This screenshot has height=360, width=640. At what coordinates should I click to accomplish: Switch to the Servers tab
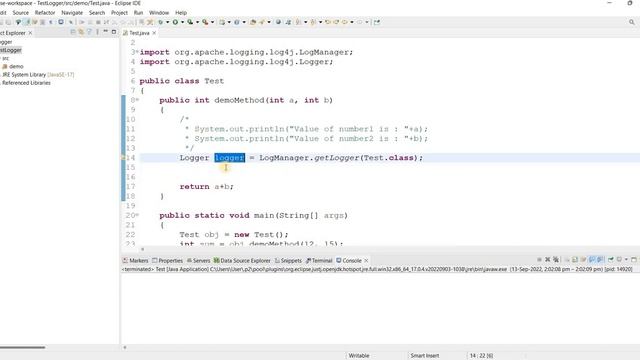pyautogui.click(x=198, y=260)
